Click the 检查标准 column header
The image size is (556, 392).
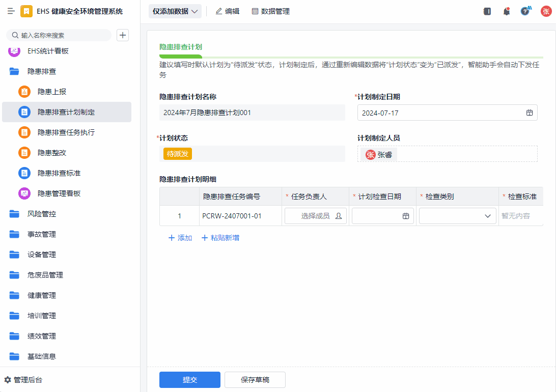click(520, 197)
